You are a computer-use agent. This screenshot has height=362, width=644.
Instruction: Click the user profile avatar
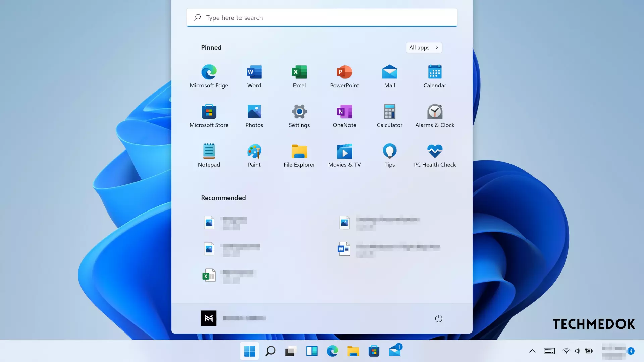(208, 318)
